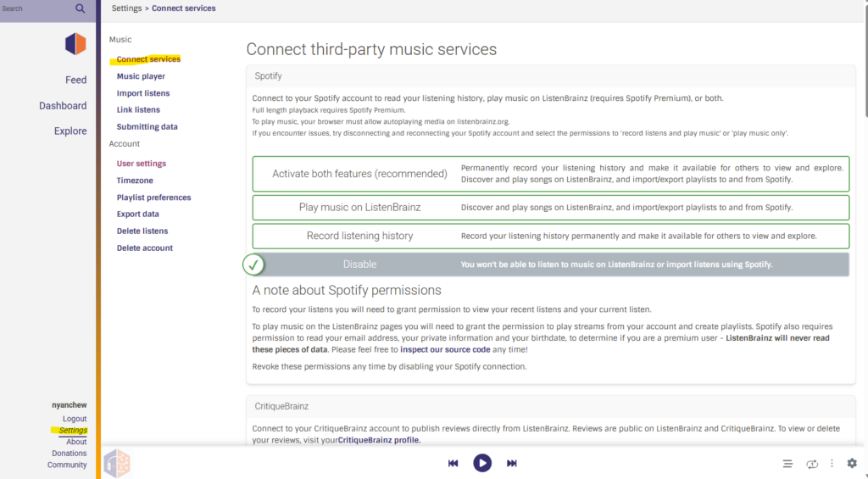Click the search magnifier icon
The height and width of the screenshot is (479, 868).
[x=81, y=8]
